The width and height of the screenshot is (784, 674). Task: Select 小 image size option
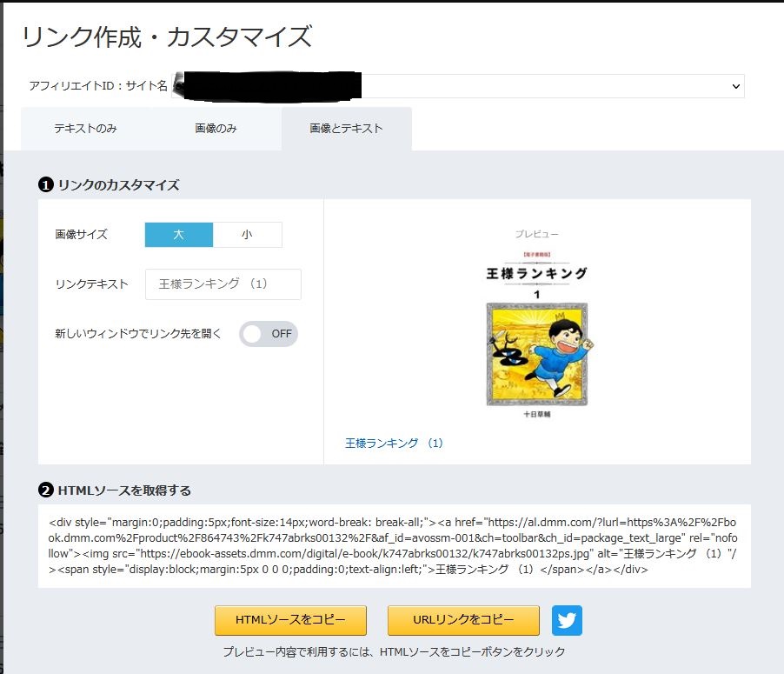pos(247,235)
